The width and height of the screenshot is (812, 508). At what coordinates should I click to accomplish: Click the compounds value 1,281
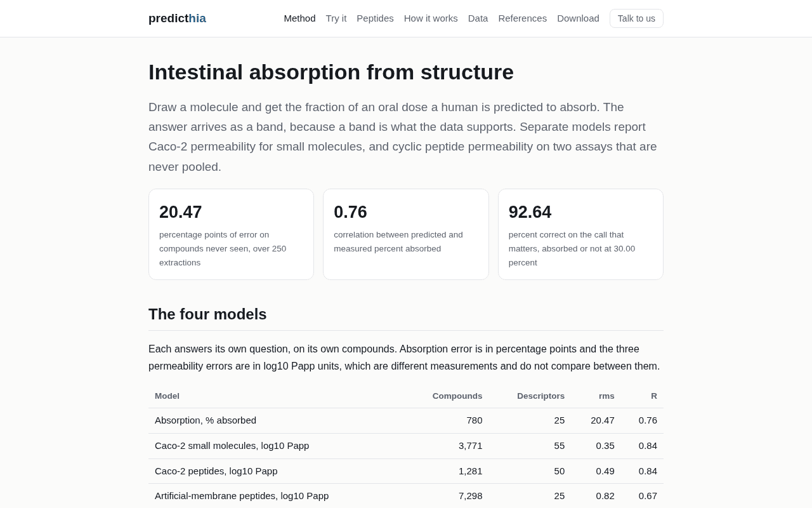[x=471, y=471]
